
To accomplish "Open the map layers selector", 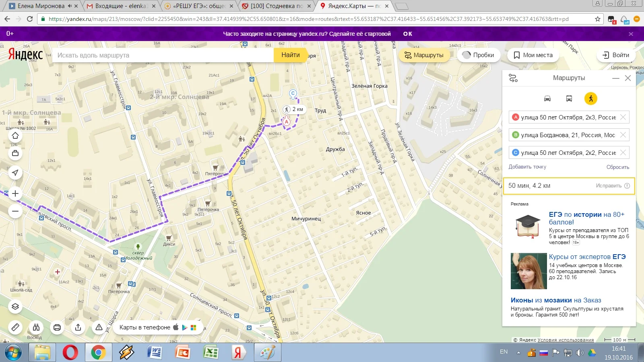I will click(x=15, y=306).
